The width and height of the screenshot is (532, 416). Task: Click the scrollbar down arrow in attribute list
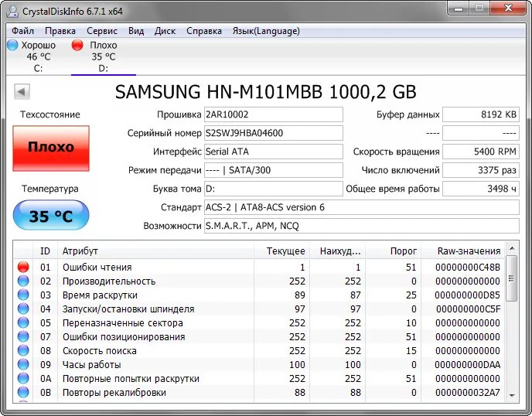tap(512, 396)
